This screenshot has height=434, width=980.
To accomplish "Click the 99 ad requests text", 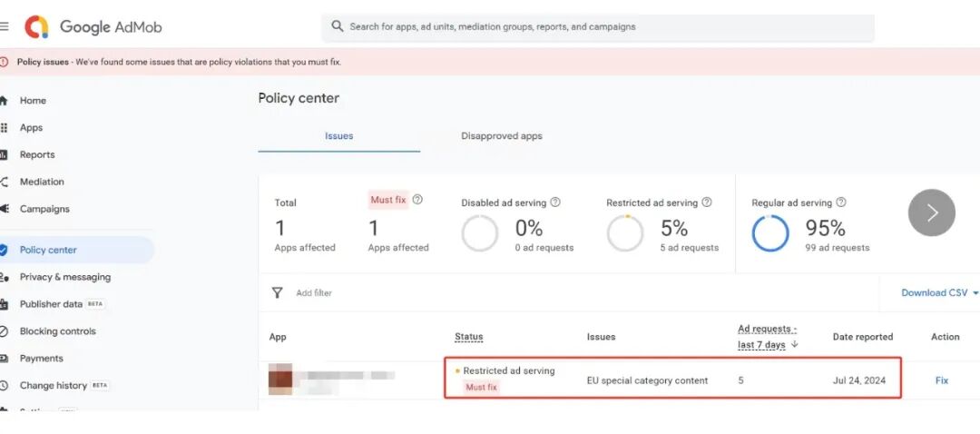I will tap(837, 248).
